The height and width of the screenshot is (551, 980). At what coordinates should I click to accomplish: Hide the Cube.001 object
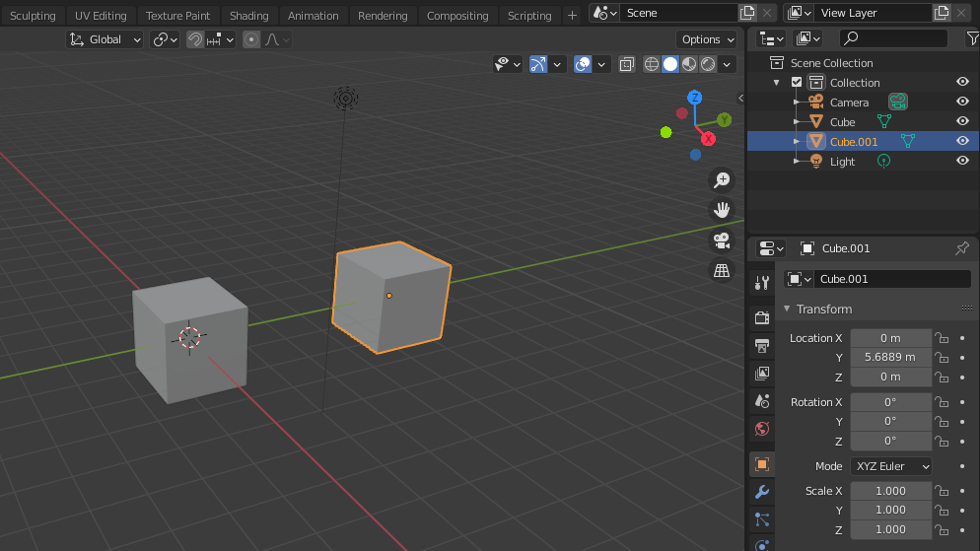(x=962, y=141)
